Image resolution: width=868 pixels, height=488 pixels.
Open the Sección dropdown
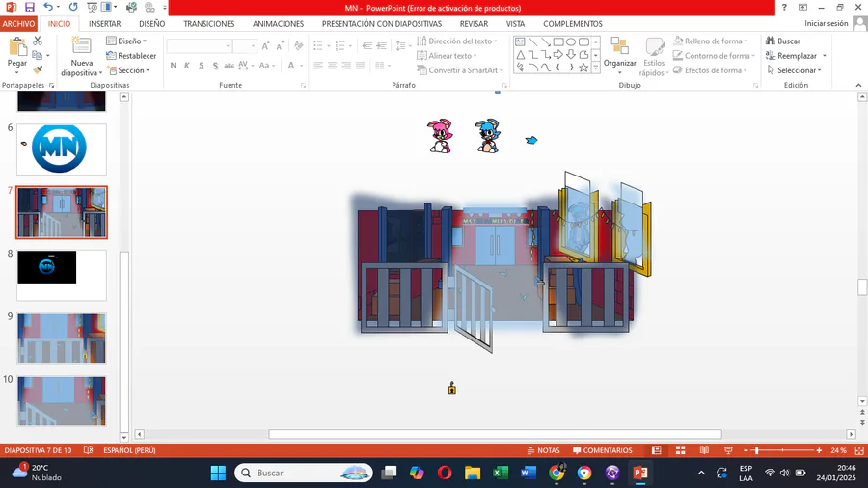[129, 70]
